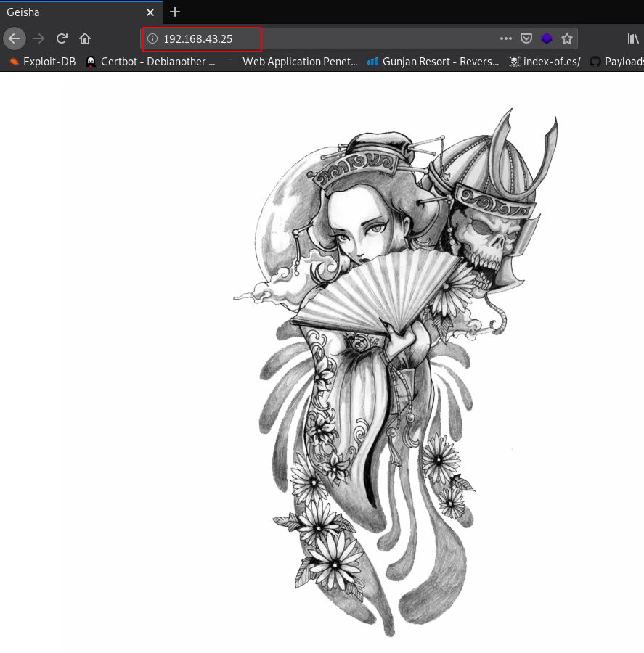Image resolution: width=644 pixels, height=653 pixels.
Task: Bookmark this page with the star
Action: pyautogui.click(x=567, y=38)
